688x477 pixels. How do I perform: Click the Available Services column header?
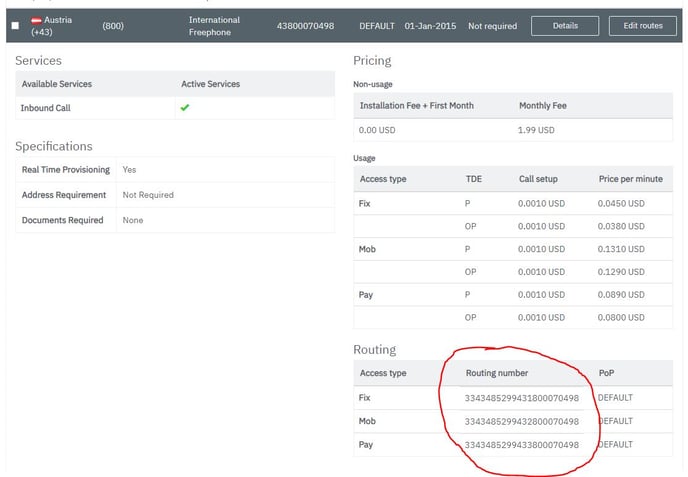(57, 84)
